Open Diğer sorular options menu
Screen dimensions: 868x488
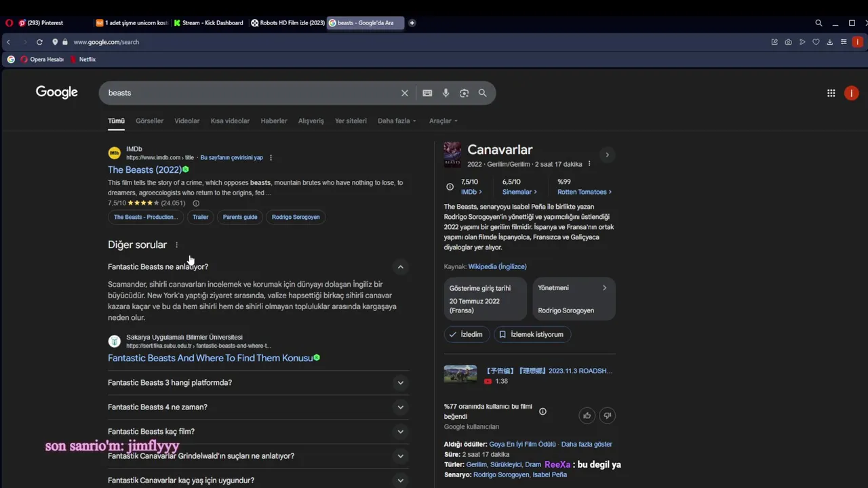176,245
